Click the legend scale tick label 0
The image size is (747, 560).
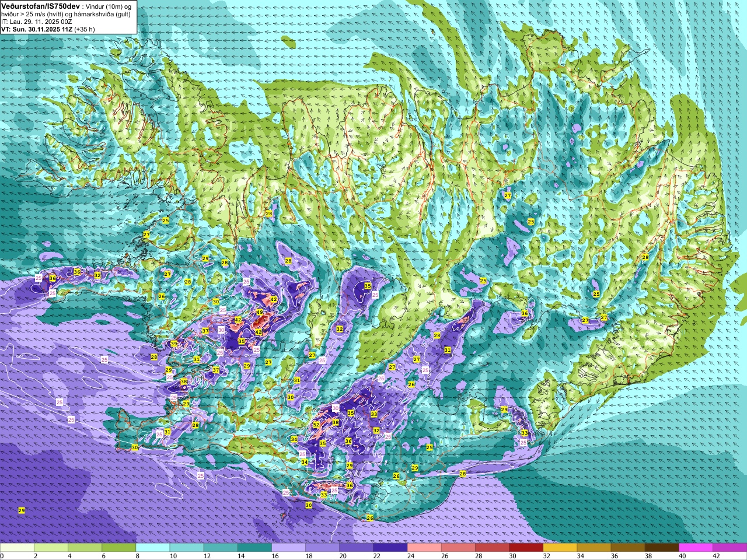tap(2, 556)
